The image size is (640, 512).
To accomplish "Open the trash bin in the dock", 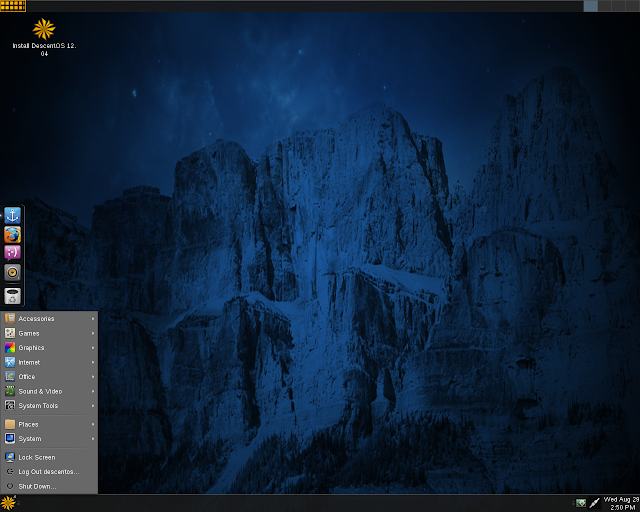I will pos(12,296).
